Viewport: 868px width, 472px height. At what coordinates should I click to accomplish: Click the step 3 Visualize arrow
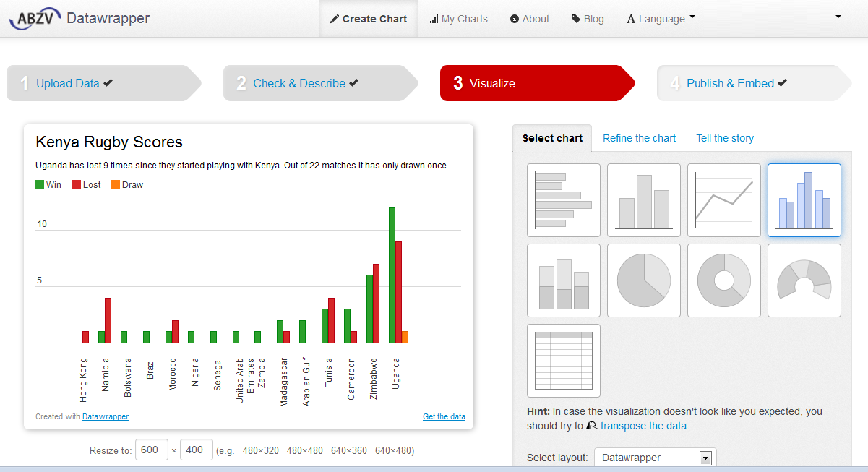[537, 83]
